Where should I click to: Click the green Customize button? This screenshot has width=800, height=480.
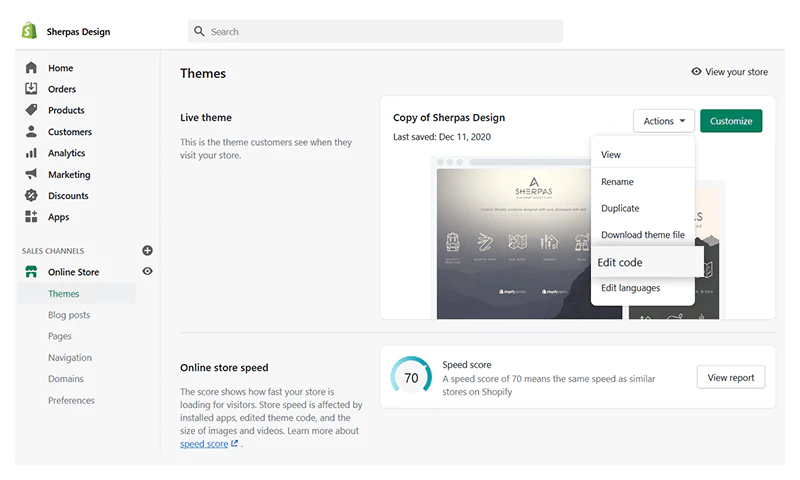point(731,121)
